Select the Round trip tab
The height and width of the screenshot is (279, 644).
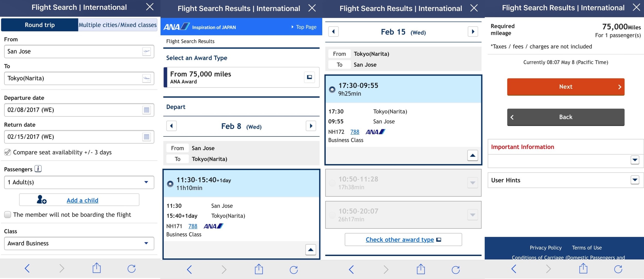tap(40, 25)
